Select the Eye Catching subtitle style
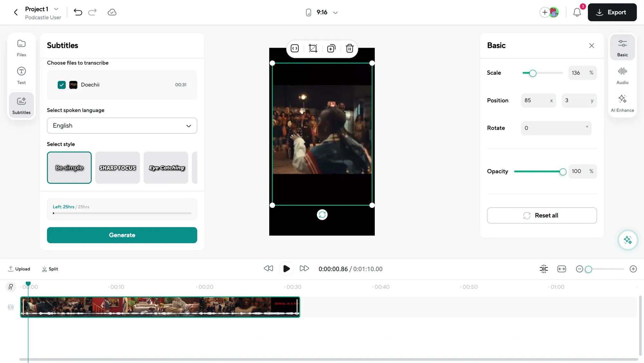Screen dimensions: 644x363 [166, 168]
